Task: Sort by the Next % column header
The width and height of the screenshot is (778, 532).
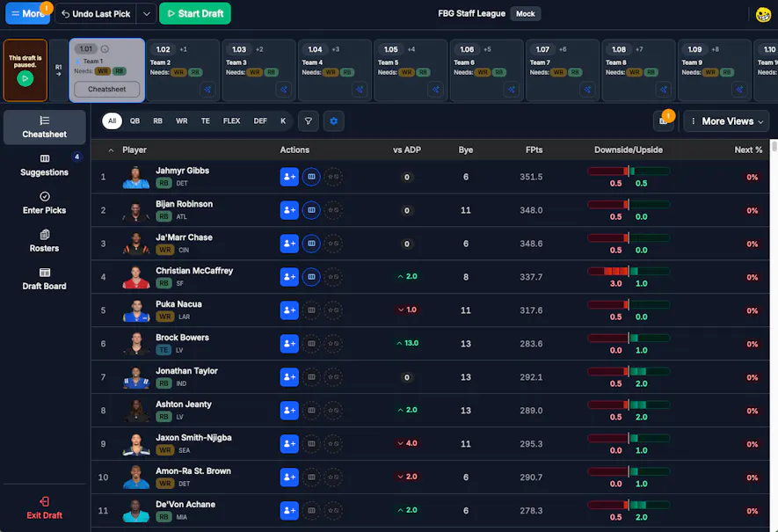Action: pyautogui.click(x=748, y=149)
